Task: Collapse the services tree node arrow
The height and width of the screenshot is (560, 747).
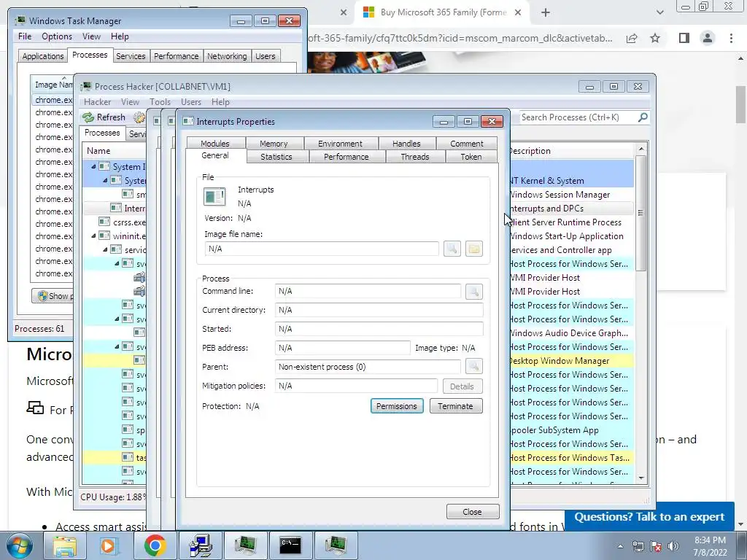Action: coord(105,249)
